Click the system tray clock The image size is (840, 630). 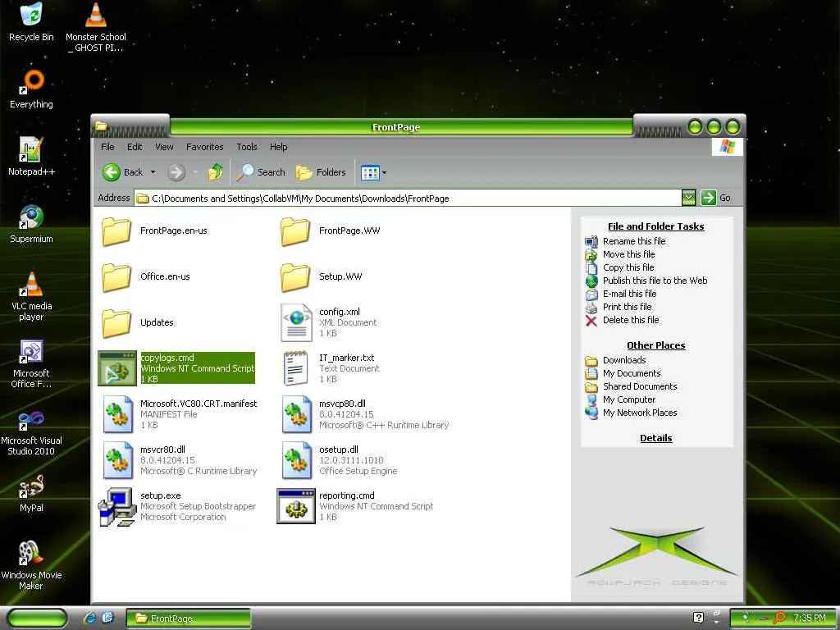pos(810,619)
